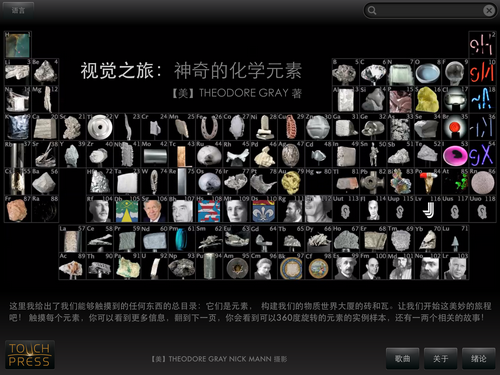Screen dimensions: 500x375
Task: Select the Einsteinium portrait tile (Es)
Action: 346,266
